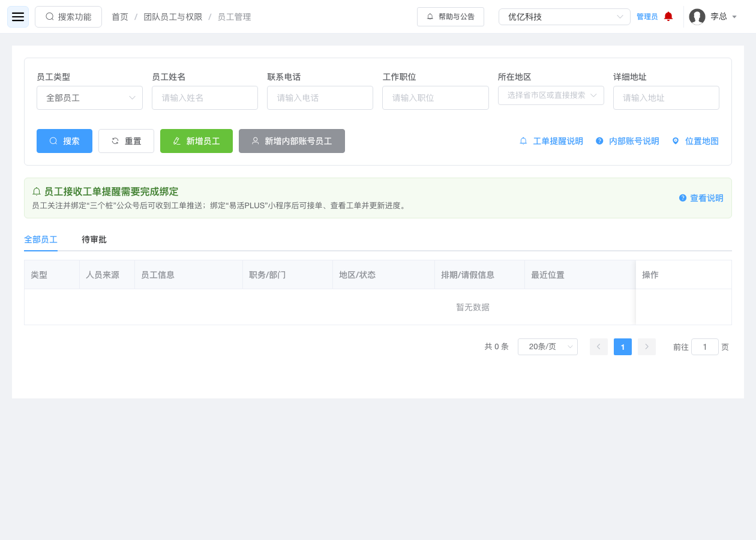Click the notice title 员工接收工单提醒需要完成绑定
Image resolution: width=756 pixels, height=540 pixels.
coord(111,191)
